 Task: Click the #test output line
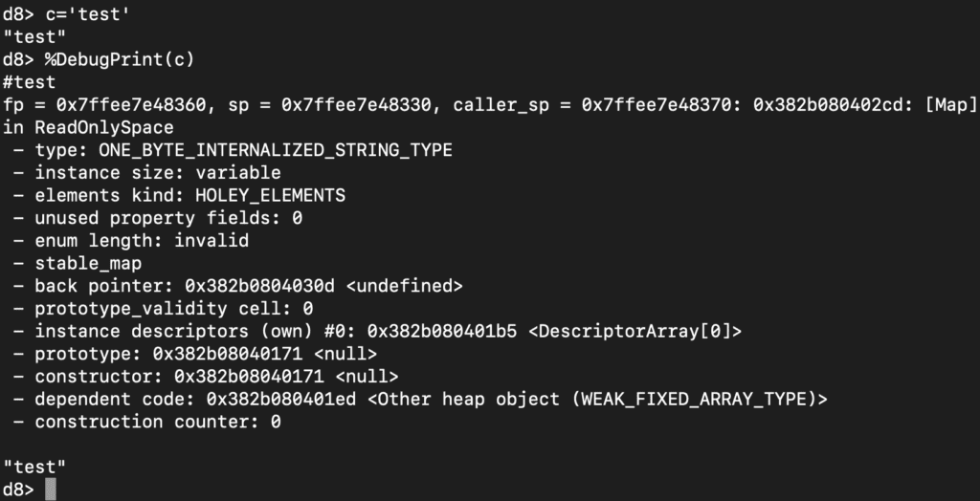[30, 82]
